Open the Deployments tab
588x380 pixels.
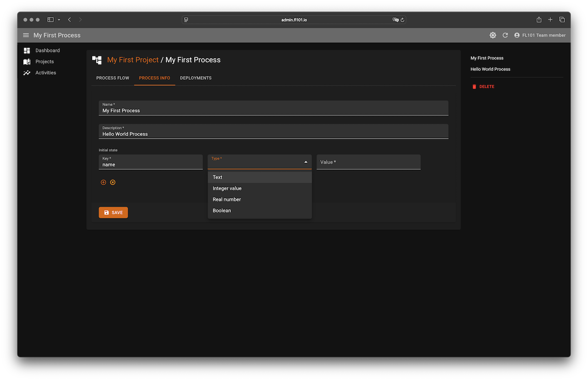click(196, 78)
